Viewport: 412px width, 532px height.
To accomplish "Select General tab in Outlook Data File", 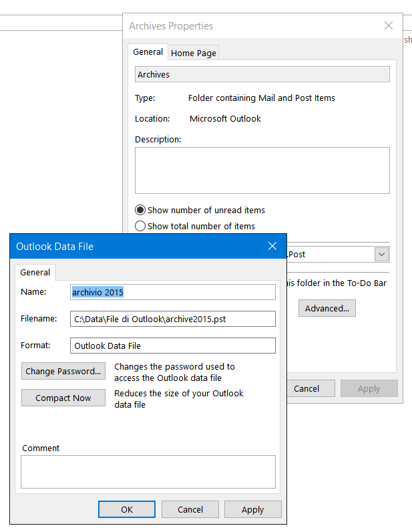I will click(x=35, y=272).
